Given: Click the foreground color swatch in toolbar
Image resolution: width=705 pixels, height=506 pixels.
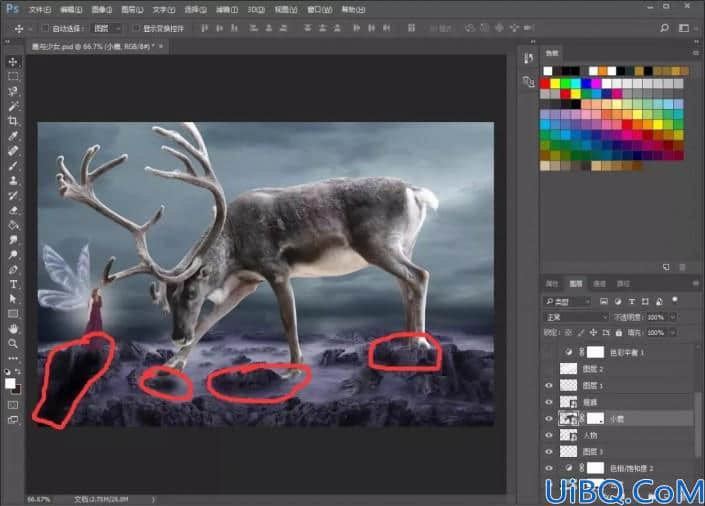Looking at the screenshot, I should 10,384.
